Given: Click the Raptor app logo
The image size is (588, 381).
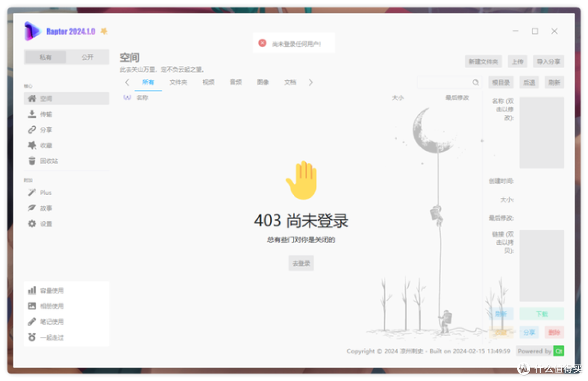Looking at the screenshot, I should [32, 31].
